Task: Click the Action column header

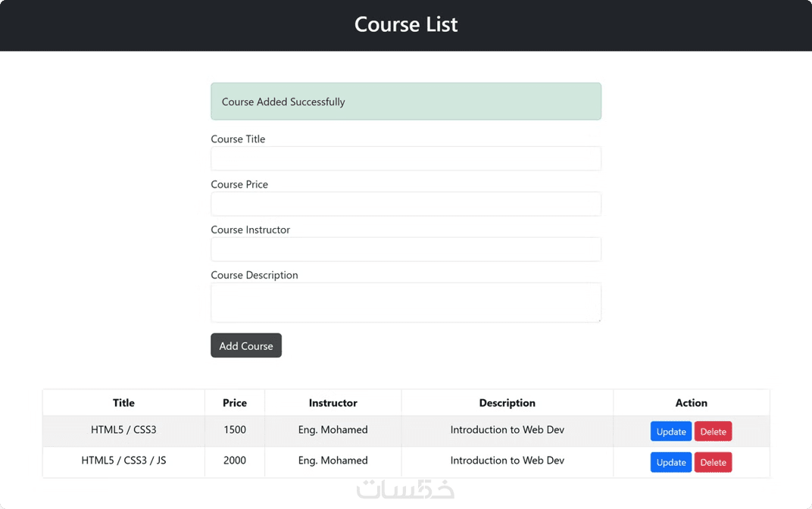Action: point(691,403)
